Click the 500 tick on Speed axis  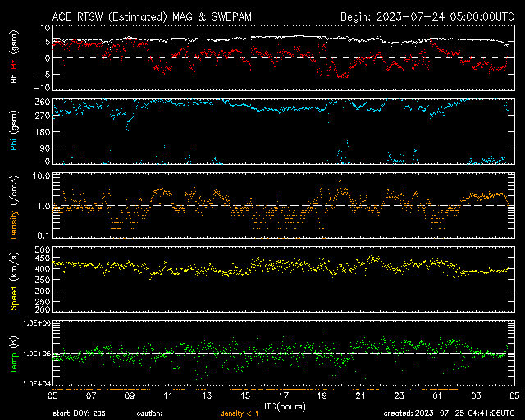coord(39,249)
